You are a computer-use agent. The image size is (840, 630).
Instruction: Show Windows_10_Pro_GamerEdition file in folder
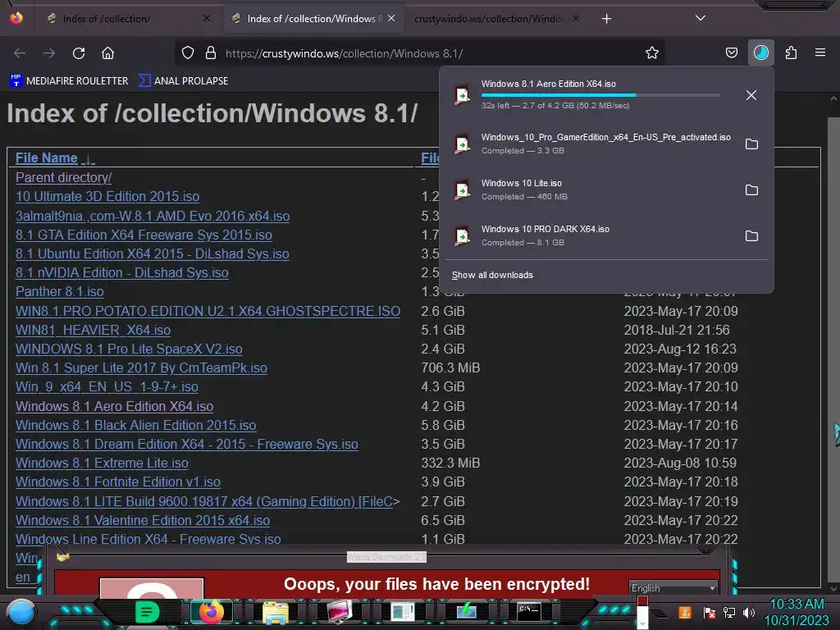pyautogui.click(x=751, y=144)
